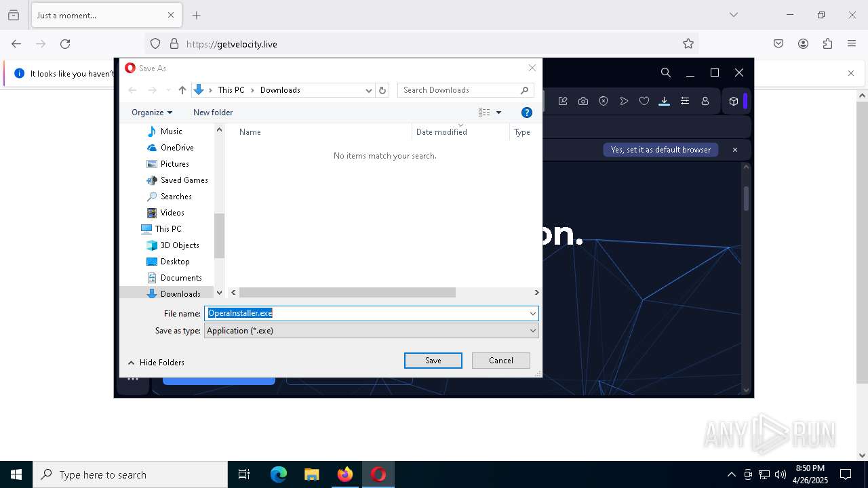868x488 pixels.
Task: Open recent locations dropdown in dialog
Action: [x=168, y=90]
